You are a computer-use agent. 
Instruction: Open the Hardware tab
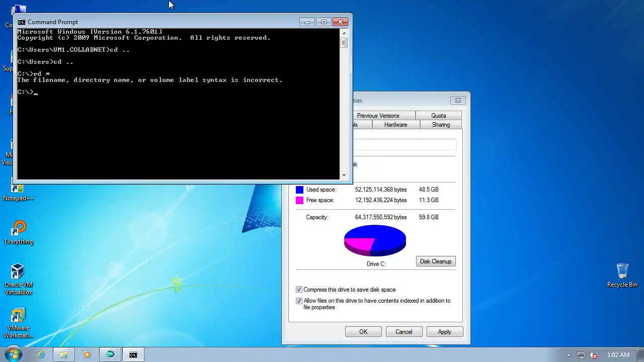coord(395,125)
